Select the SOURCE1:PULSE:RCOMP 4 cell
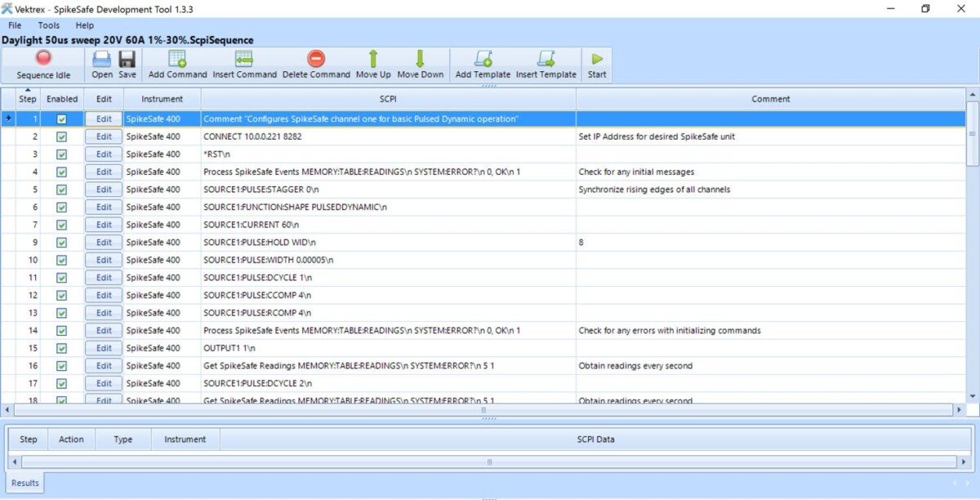The image size is (980, 500). point(389,313)
